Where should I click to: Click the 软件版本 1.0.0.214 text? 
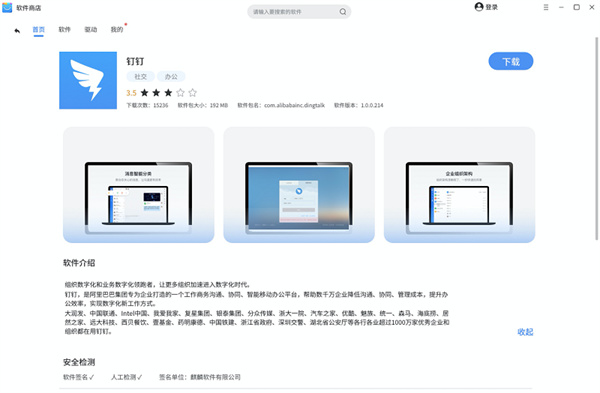(x=359, y=105)
